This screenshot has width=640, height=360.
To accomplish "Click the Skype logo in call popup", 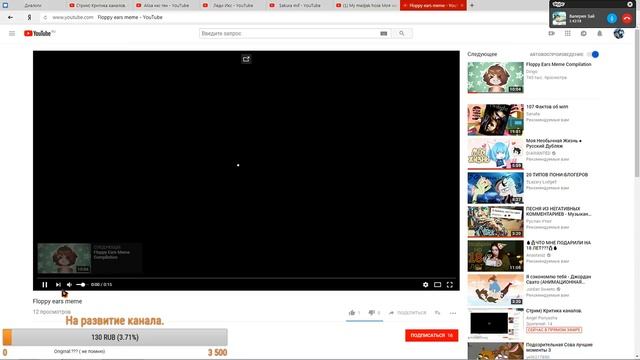I will pos(559,4).
